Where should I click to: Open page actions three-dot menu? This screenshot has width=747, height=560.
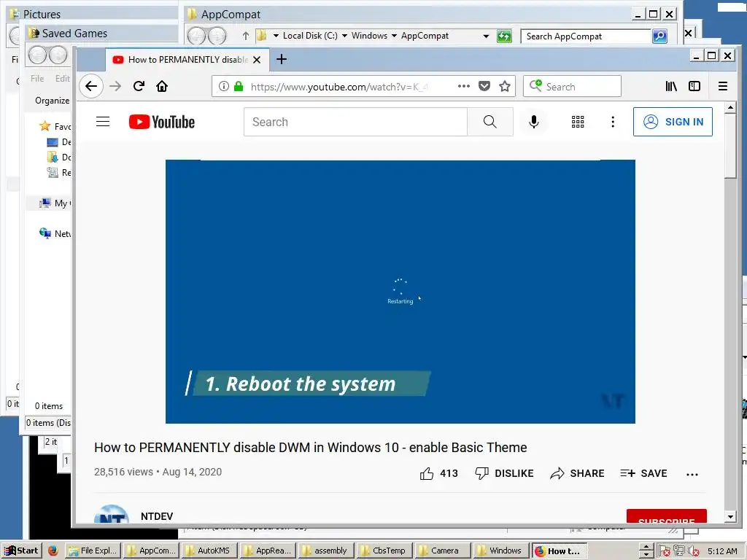coord(463,86)
